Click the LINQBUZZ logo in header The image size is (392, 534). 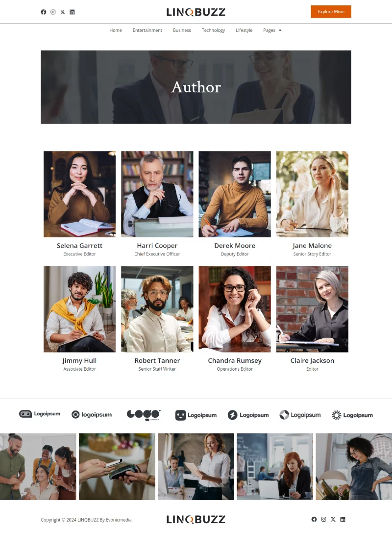point(196,12)
